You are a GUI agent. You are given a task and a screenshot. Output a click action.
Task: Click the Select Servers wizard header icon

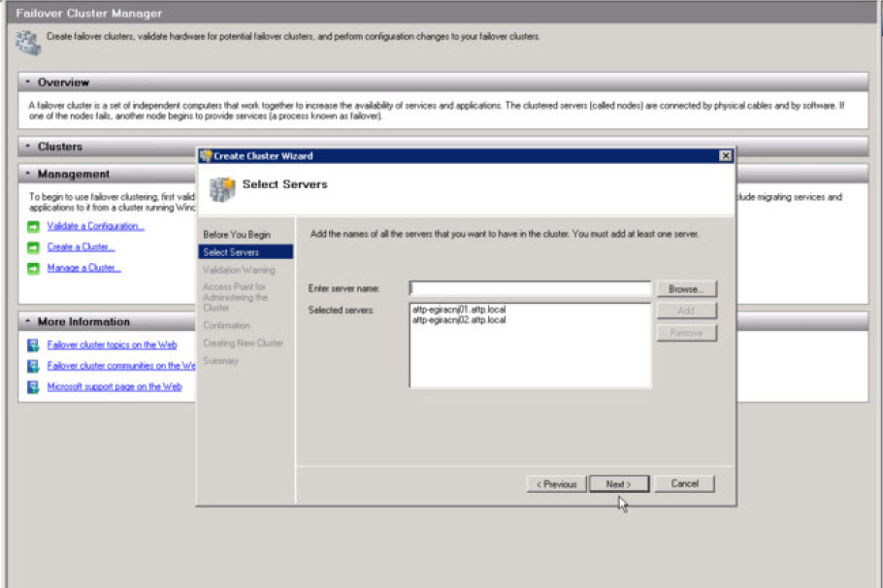[x=222, y=188]
